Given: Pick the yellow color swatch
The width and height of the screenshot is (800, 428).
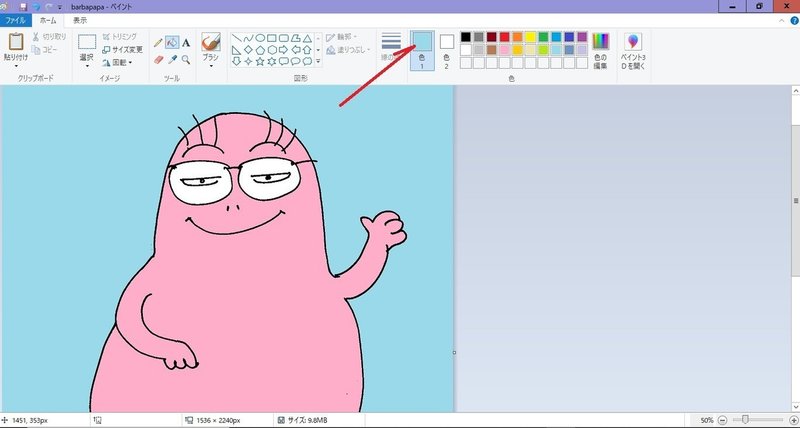Looking at the screenshot, I should coord(531,37).
